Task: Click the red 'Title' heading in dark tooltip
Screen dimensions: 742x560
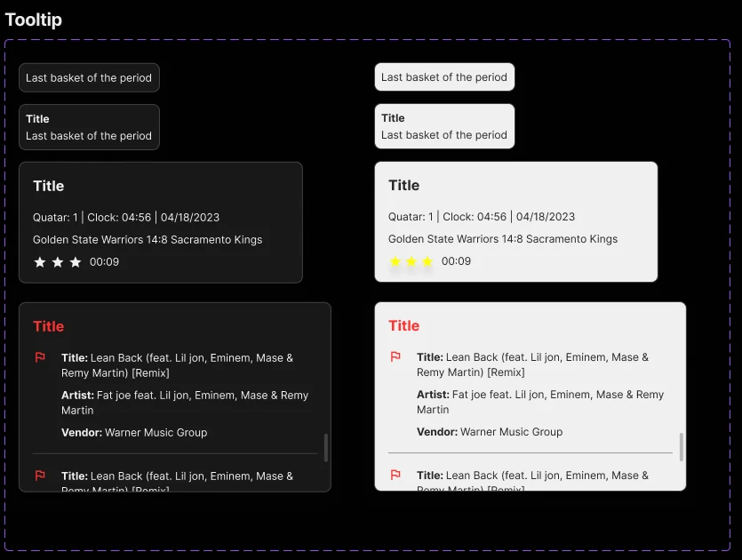Action: [48, 326]
